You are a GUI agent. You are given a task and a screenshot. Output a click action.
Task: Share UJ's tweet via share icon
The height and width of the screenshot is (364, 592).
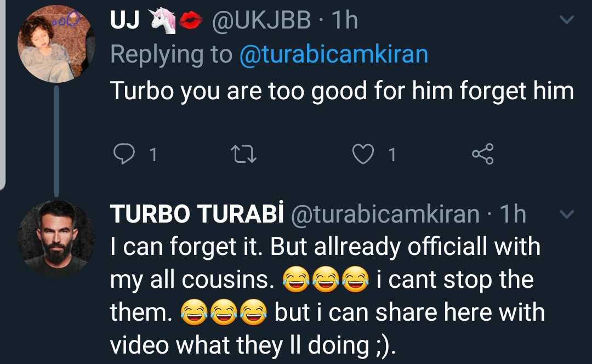482,154
